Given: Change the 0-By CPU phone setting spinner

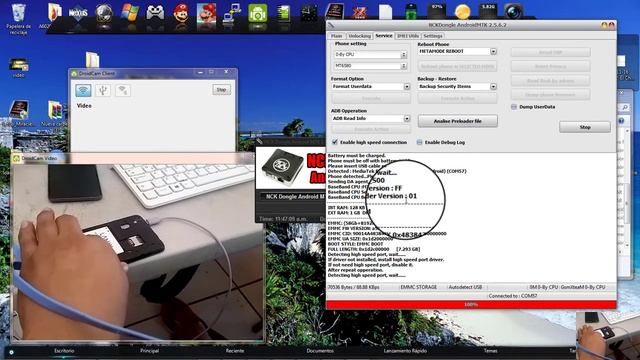Looking at the screenshot, I should [x=404, y=54].
